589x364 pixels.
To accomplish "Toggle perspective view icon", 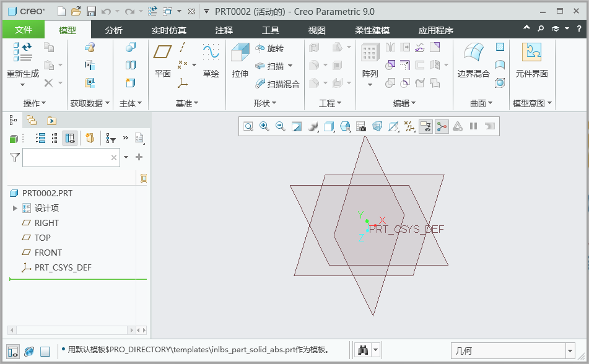I will click(377, 126).
